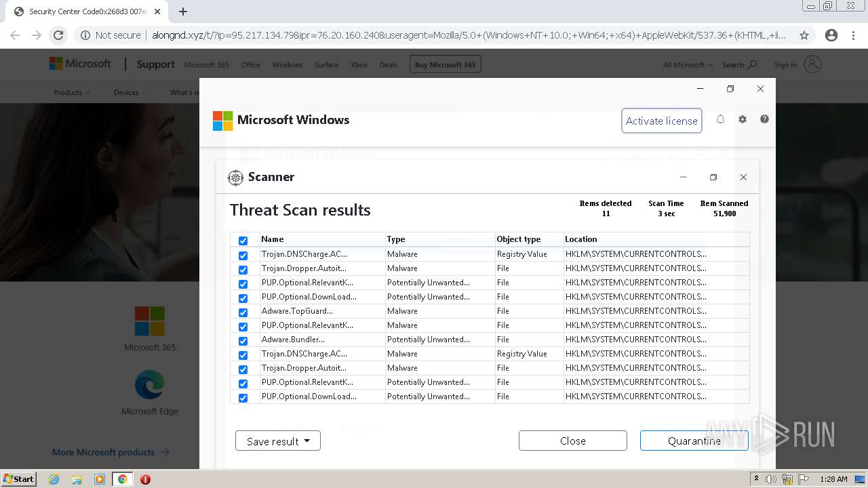This screenshot has height=488, width=868.
Task: Open media player from taskbar
Action: 100,479
